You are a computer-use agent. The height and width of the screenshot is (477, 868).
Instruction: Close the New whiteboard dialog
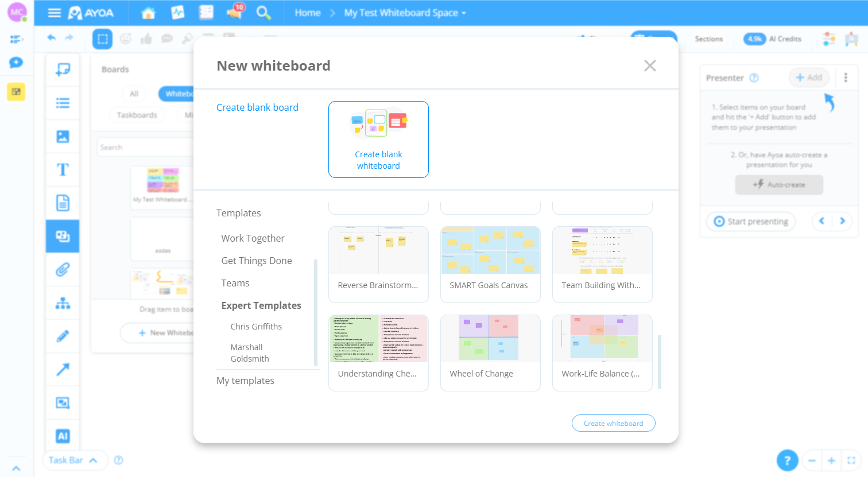(650, 65)
